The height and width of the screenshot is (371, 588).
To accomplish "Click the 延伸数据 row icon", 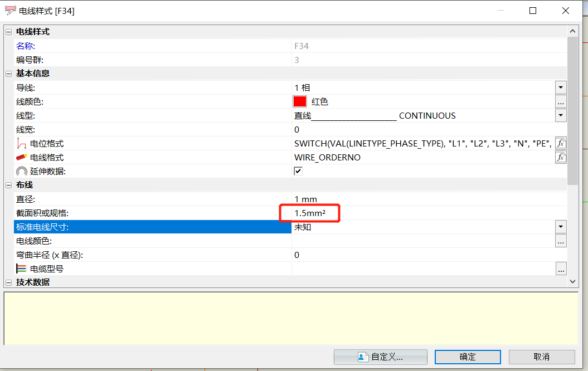I will (22, 171).
